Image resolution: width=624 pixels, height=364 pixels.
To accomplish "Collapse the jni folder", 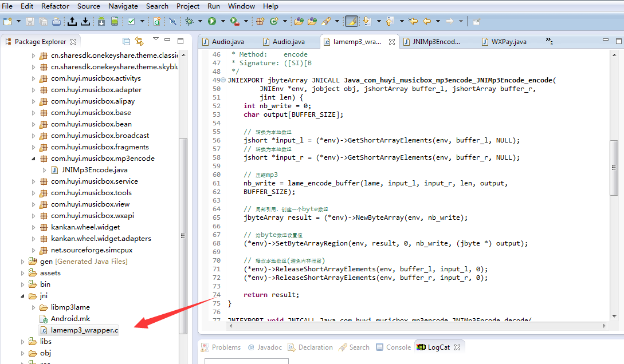I will [23, 296].
